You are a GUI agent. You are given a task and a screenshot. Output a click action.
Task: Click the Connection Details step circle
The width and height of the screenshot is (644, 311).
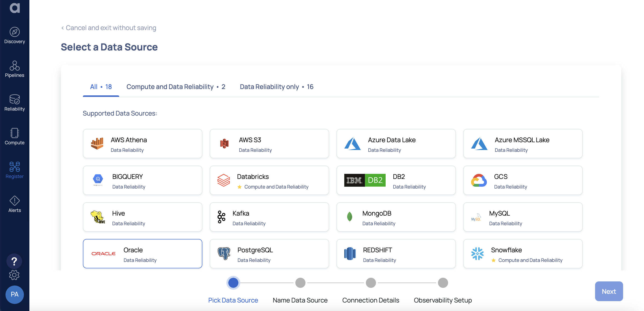[371, 283]
